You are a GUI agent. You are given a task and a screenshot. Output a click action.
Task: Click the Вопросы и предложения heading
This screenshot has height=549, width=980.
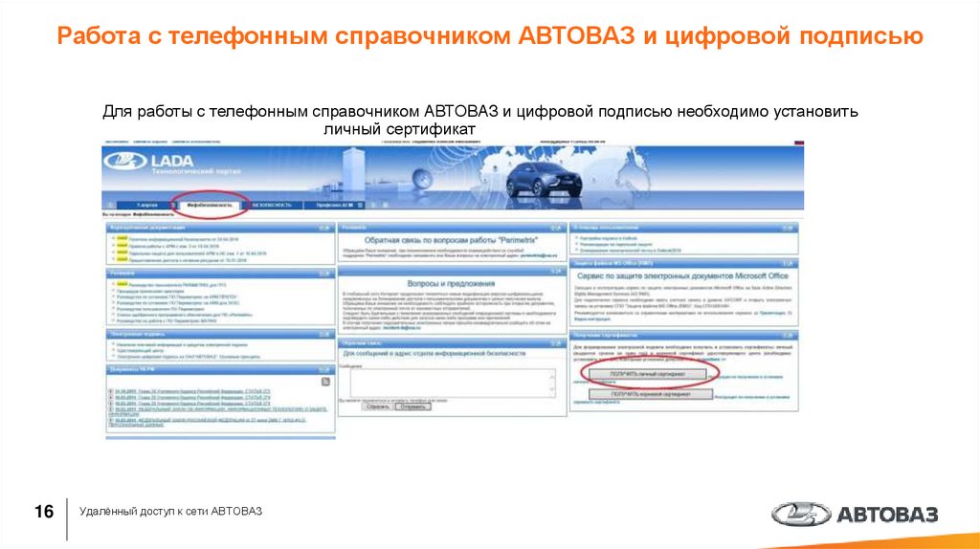(451, 283)
